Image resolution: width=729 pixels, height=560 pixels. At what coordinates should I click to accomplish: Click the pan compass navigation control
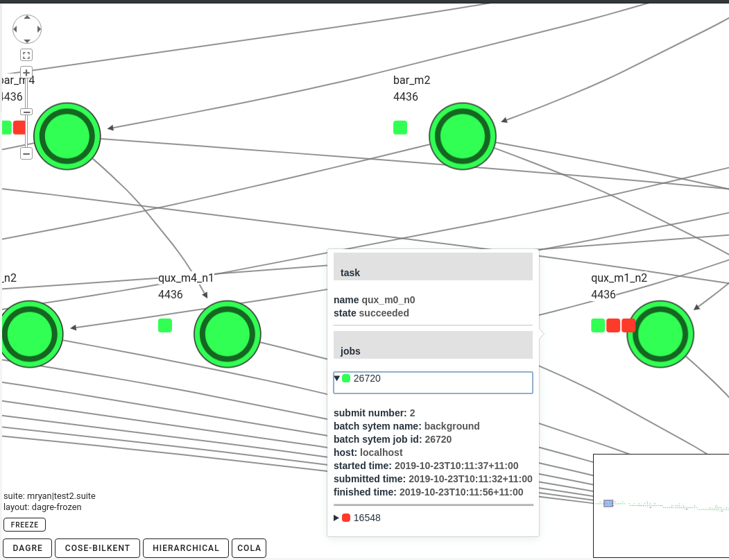(26, 28)
